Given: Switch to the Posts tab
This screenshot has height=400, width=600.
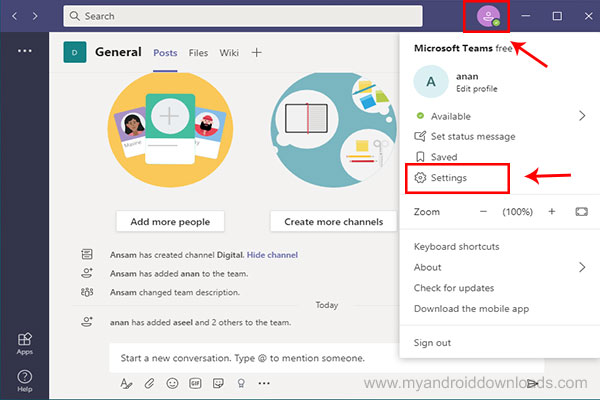Looking at the screenshot, I should click(x=165, y=53).
